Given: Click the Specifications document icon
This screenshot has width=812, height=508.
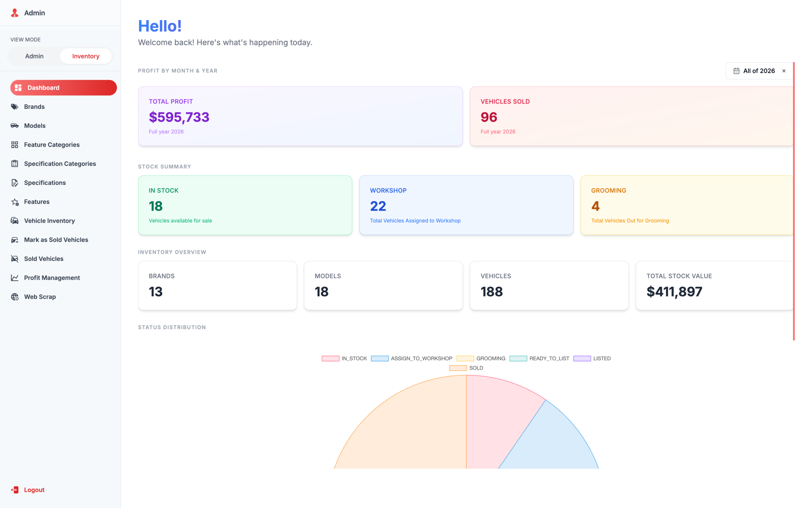Looking at the screenshot, I should point(14,183).
